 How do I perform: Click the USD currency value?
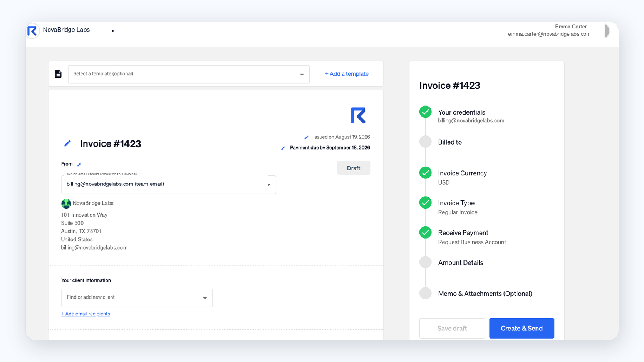tap(444, 183)
